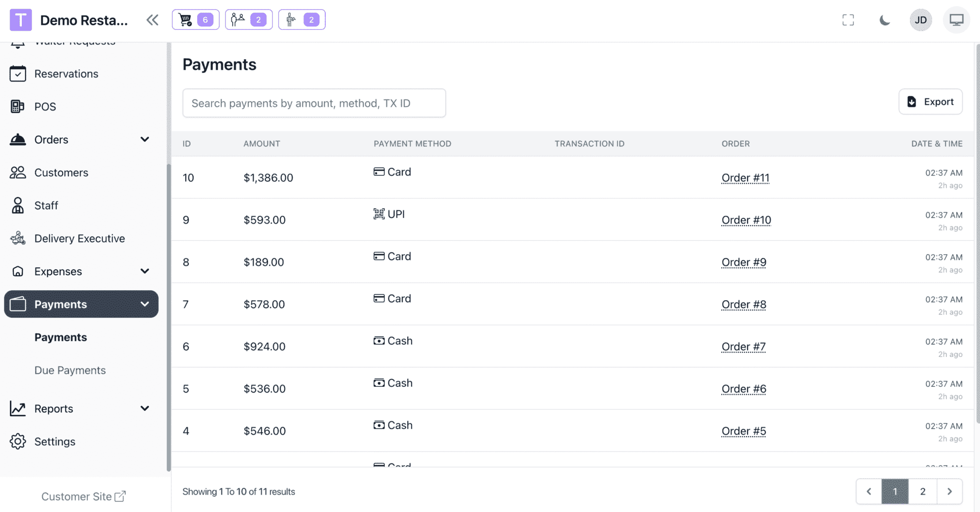This screenshot has width=980, height=512.
Task: Select the POS sidebar item
Action: [x=45, y=106]
